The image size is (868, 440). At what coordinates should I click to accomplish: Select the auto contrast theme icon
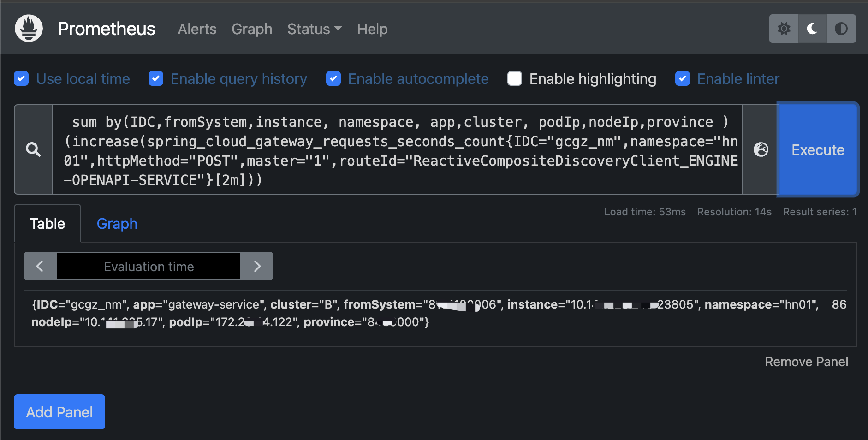click(841, 29)
